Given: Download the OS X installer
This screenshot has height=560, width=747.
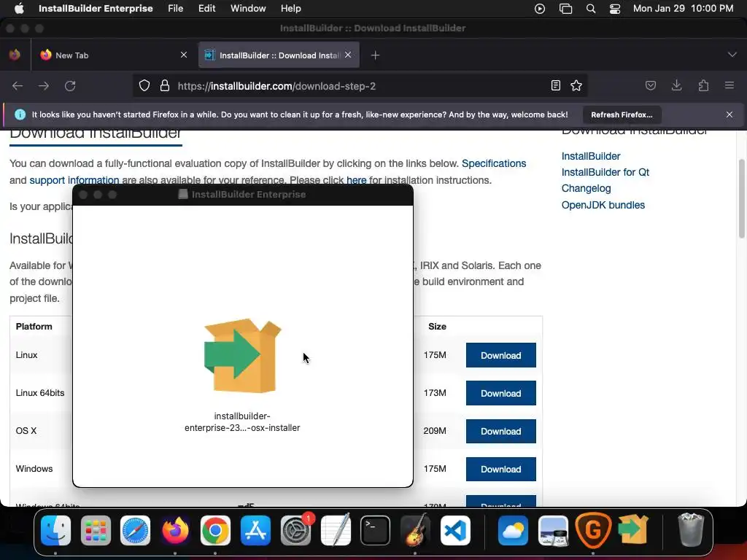Looking at the screenshot, I should (500, 432).
